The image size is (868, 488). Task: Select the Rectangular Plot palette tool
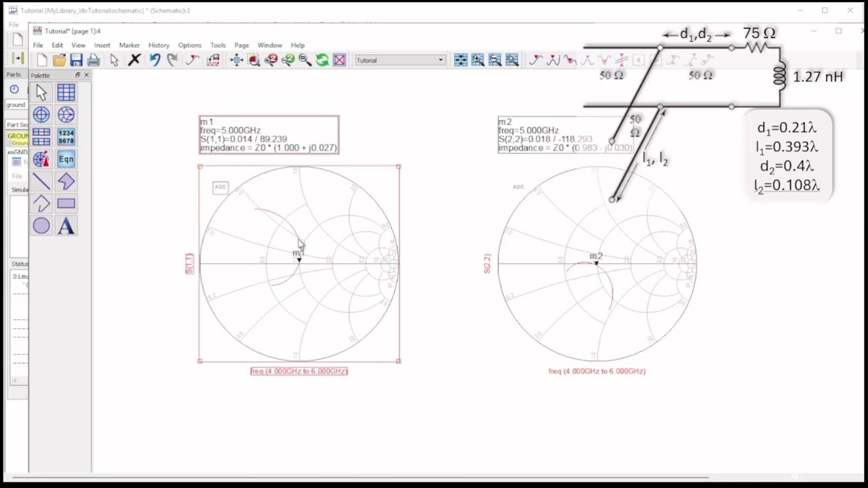click(66, 92)
